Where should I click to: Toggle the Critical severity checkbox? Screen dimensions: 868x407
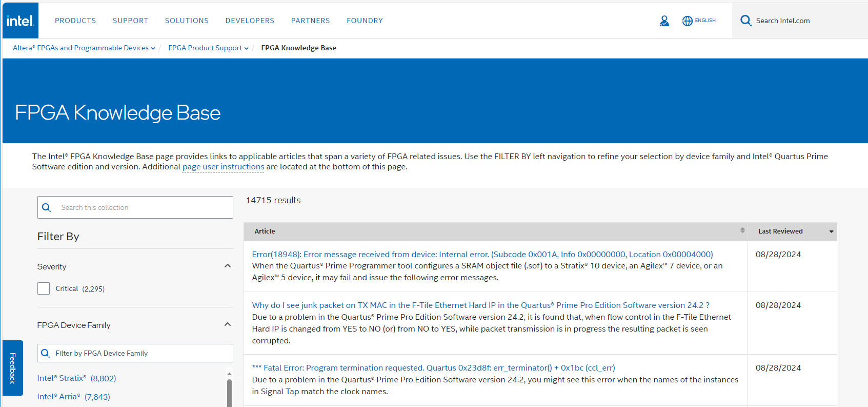click(x=44, y=288)
